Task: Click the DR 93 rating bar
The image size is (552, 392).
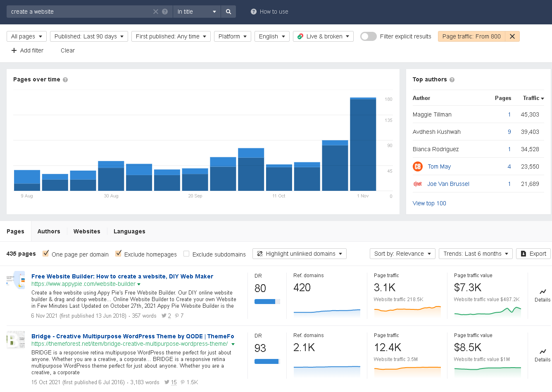Action: tap(267, 361)
